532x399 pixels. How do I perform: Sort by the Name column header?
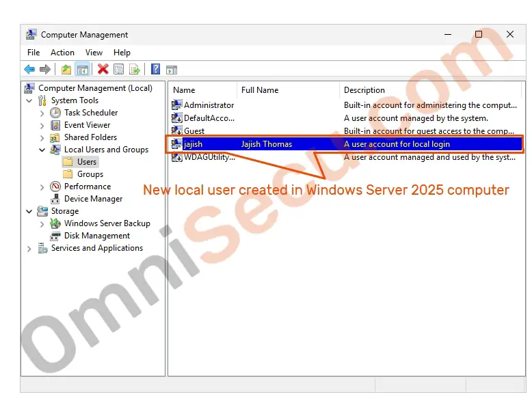tap(202, 90)
